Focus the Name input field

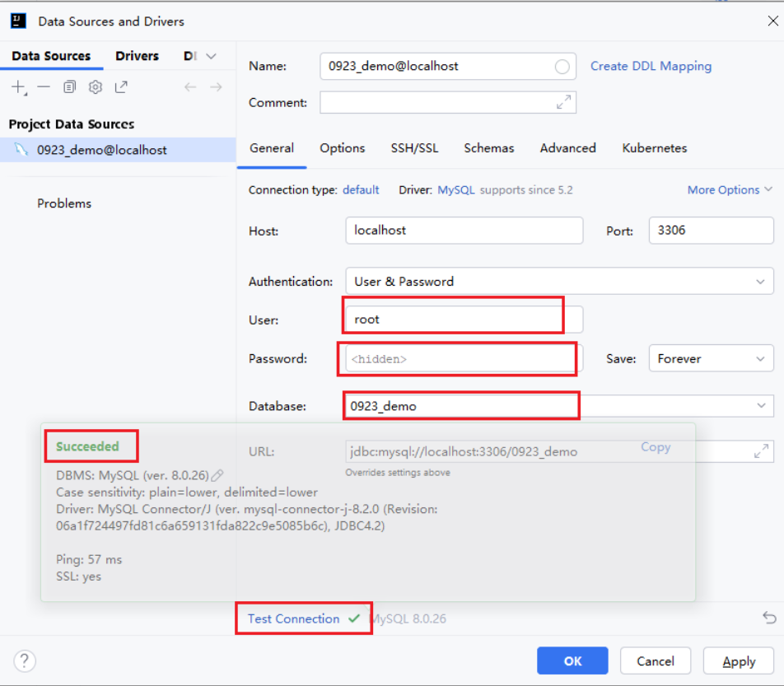448,67
